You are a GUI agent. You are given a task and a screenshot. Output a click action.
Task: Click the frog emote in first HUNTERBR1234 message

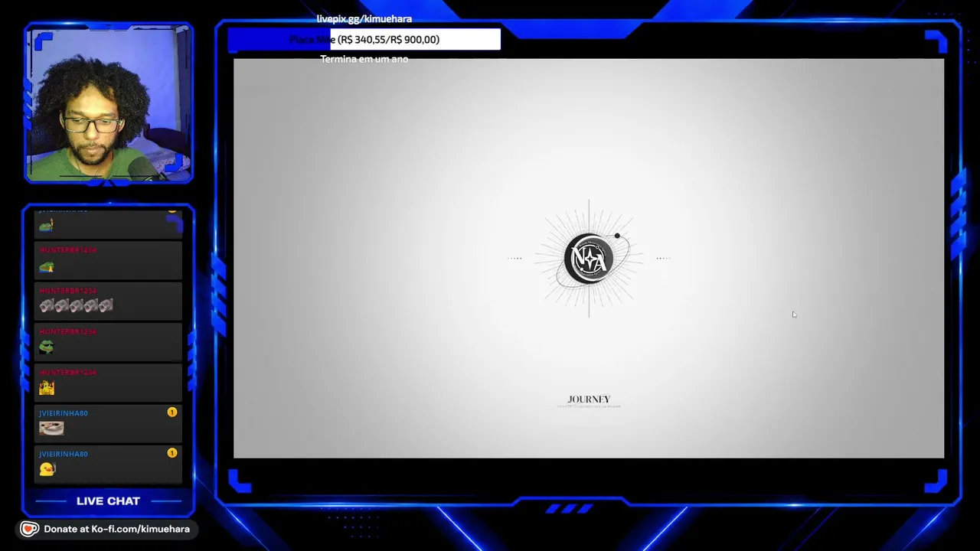(x=47, y=266)
